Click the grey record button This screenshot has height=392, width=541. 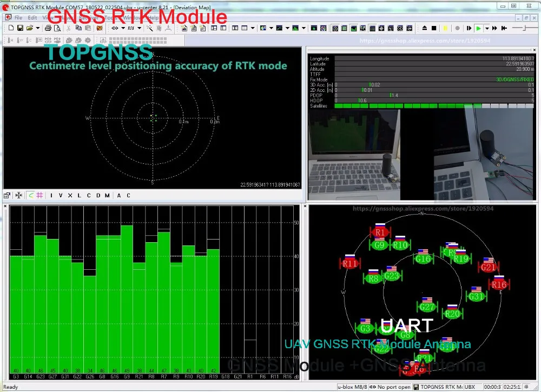point(457,28)
